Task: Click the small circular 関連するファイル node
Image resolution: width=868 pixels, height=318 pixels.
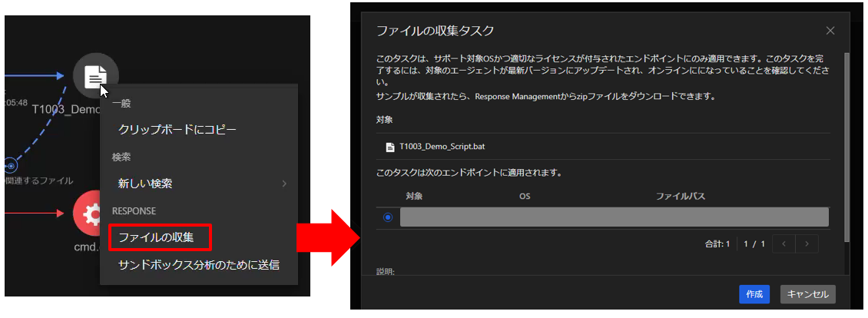Action: [11, 164]
